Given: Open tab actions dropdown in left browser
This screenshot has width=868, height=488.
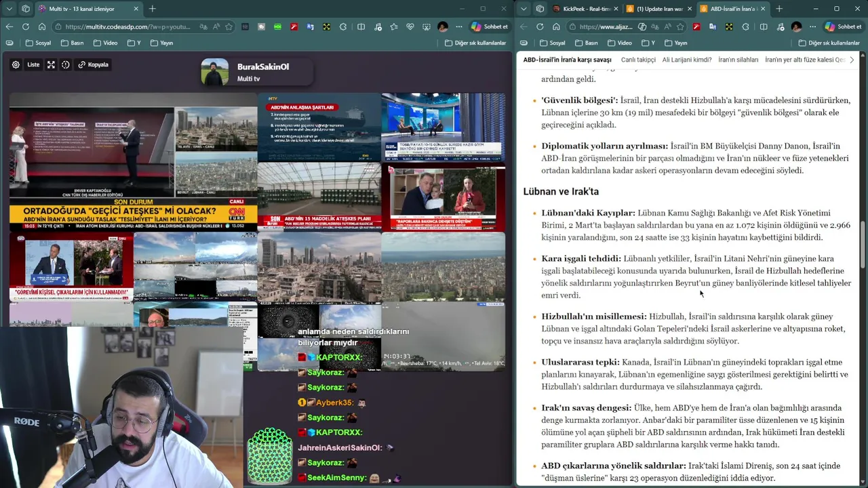Looking at the screenshot, I should pos(9,9).
